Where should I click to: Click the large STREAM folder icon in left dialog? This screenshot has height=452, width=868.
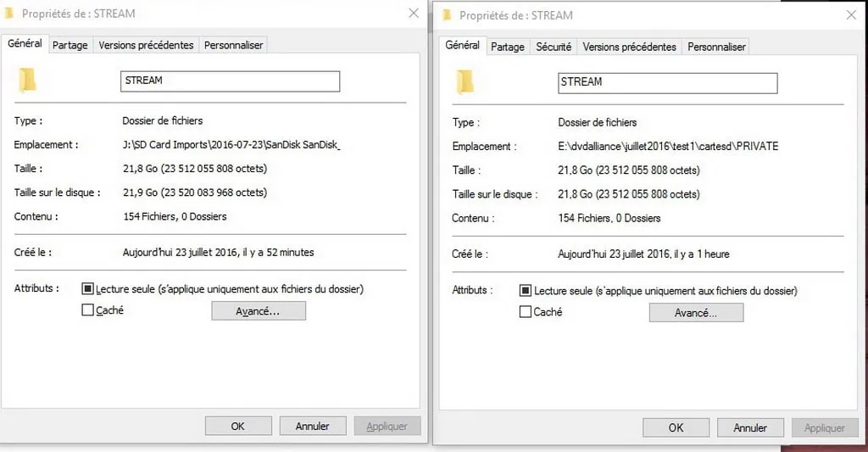[x=28, y=81]
